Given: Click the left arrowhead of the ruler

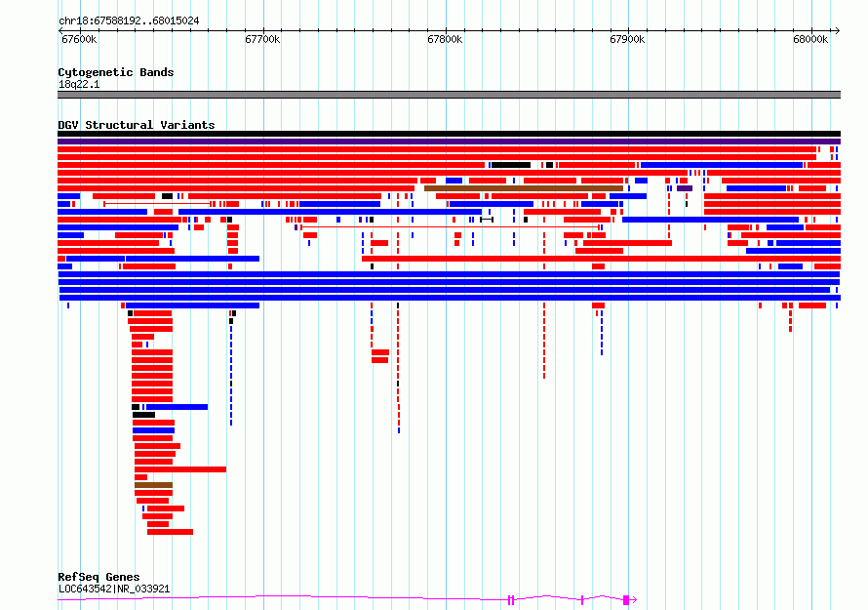Looking at the screenshot, I should [x=60, y=30].
